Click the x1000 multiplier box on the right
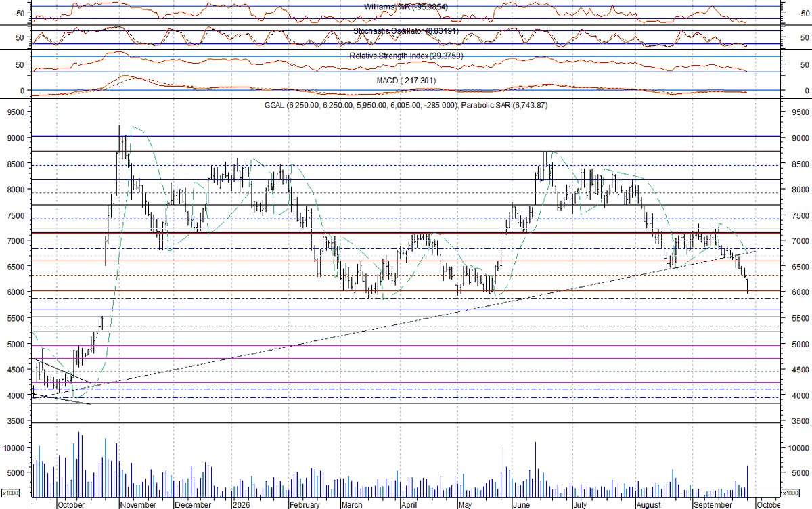 tap(790, 493)
